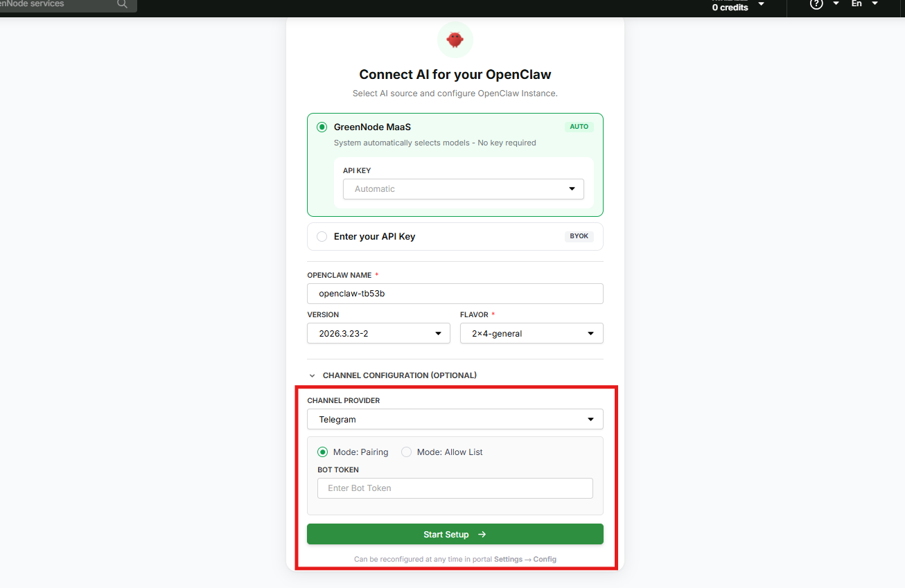Click the search magnifier icon

[x=122, y=4]
